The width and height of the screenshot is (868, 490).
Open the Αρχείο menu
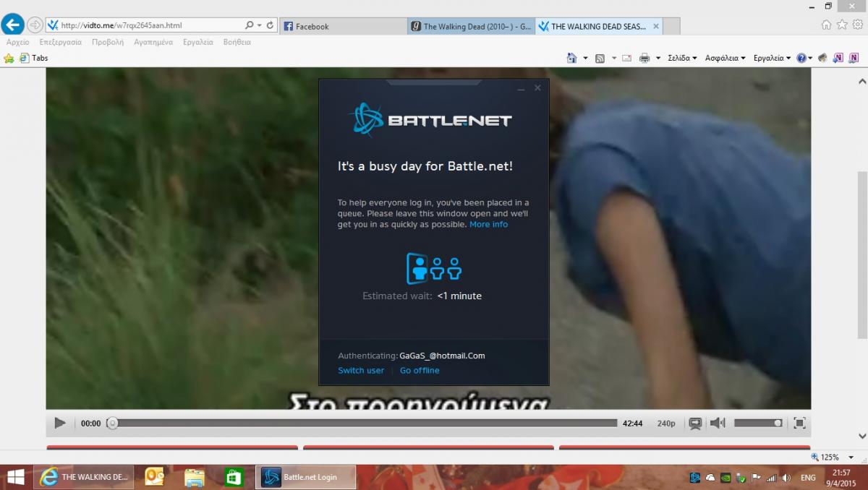point(18,42)
